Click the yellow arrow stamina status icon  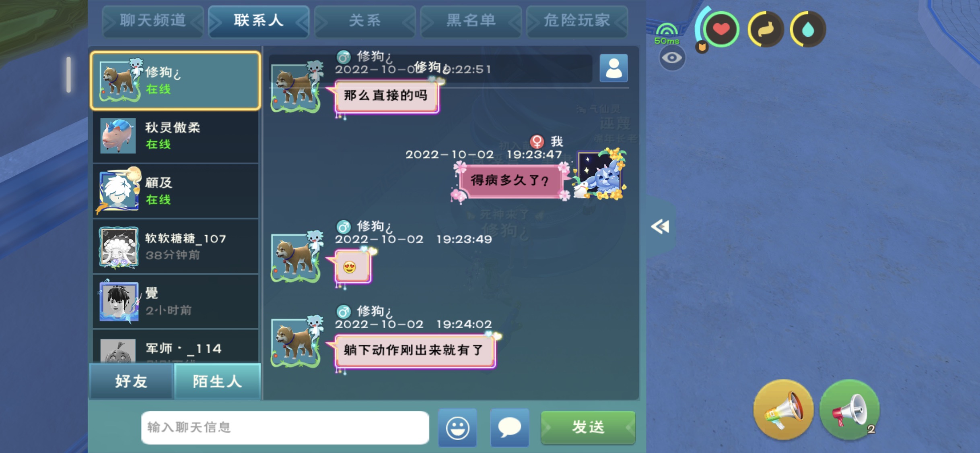[766, 29]
